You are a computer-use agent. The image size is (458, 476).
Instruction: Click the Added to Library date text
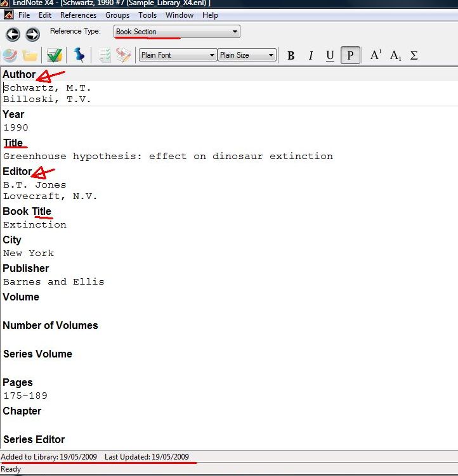[x=49, y=457]
